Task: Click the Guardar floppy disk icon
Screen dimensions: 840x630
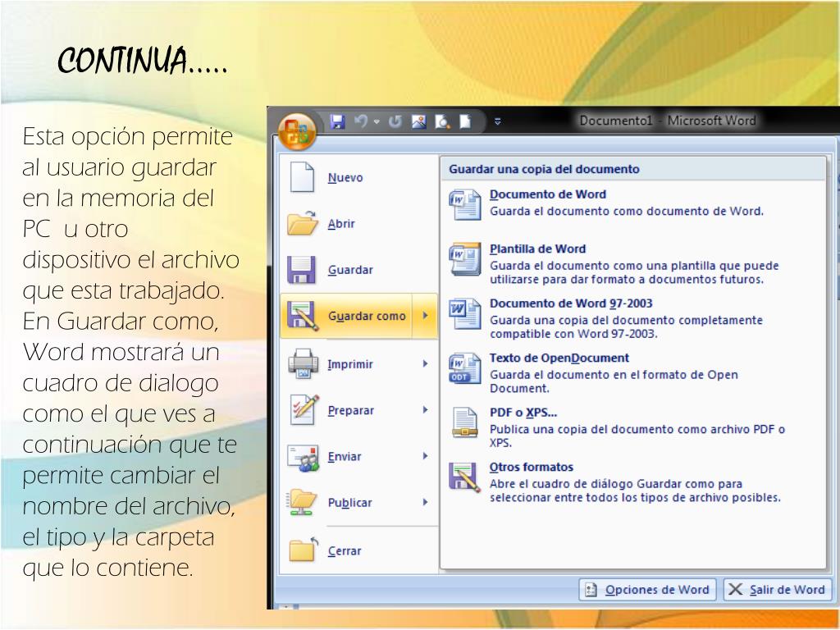Action: 301,269
